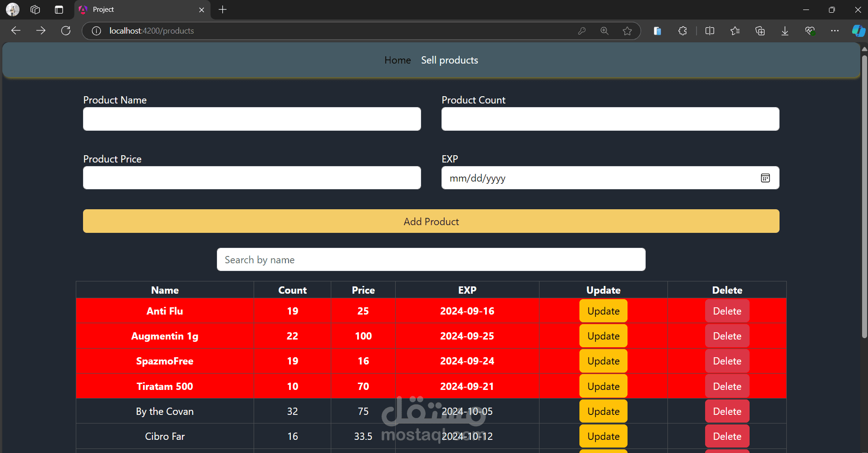Delete the Cibro Far product
Image resolution: width=868 pixels, height=453 pixels.
point(727,436)
